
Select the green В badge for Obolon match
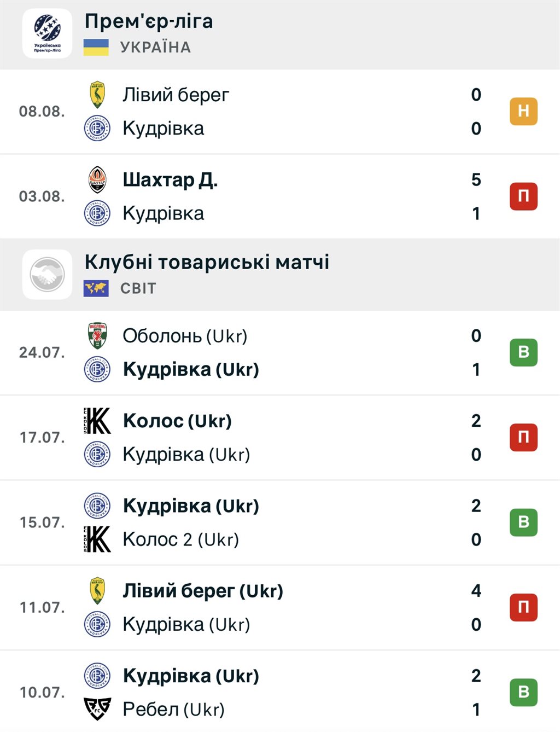[523, 352]
